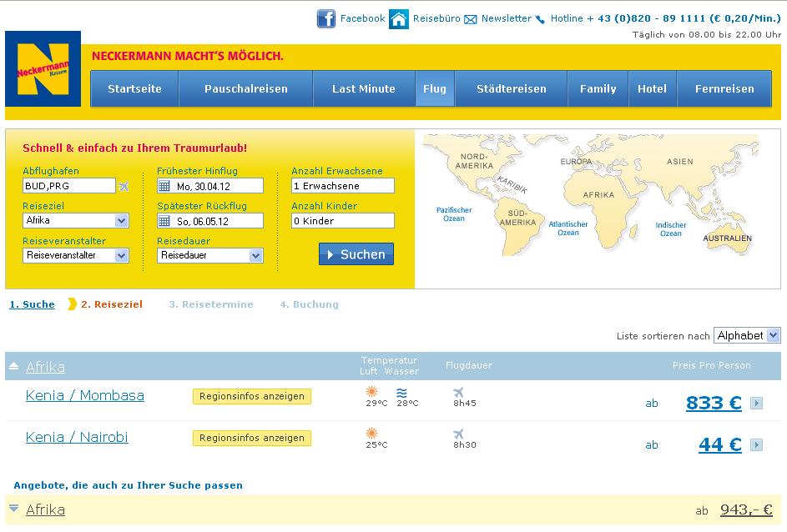Click the Facebook logo icon
787x532 pixels.
326,18
